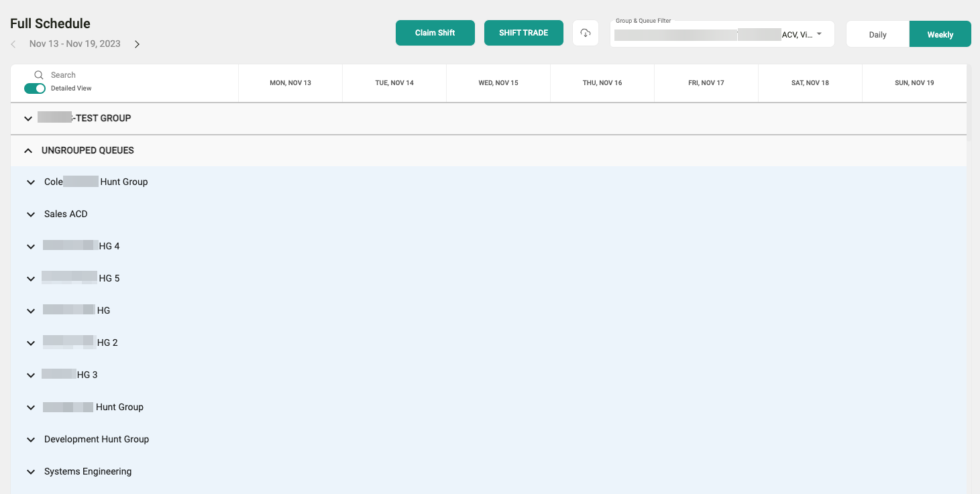
Task: Switch to Weekly view
Action: click(940, 35)
